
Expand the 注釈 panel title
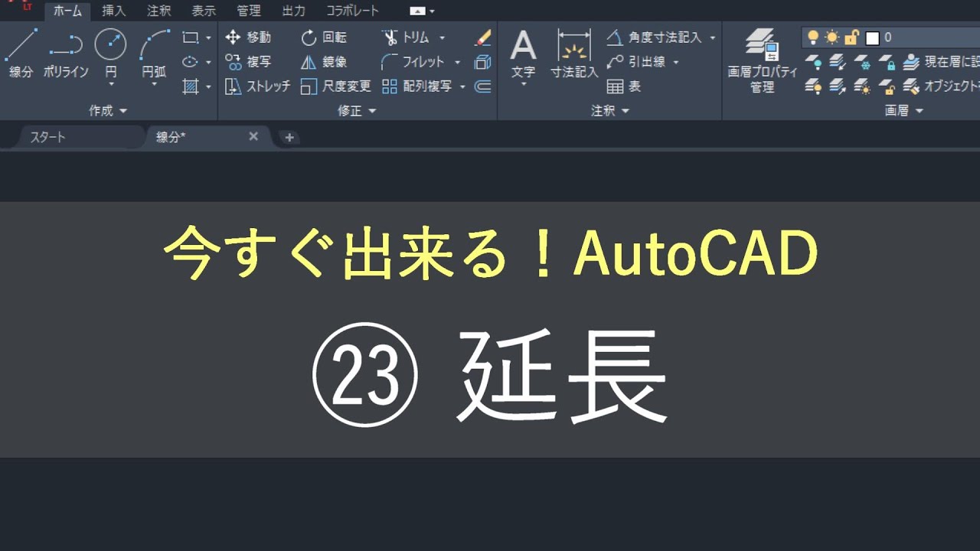[x=610, y=111]
